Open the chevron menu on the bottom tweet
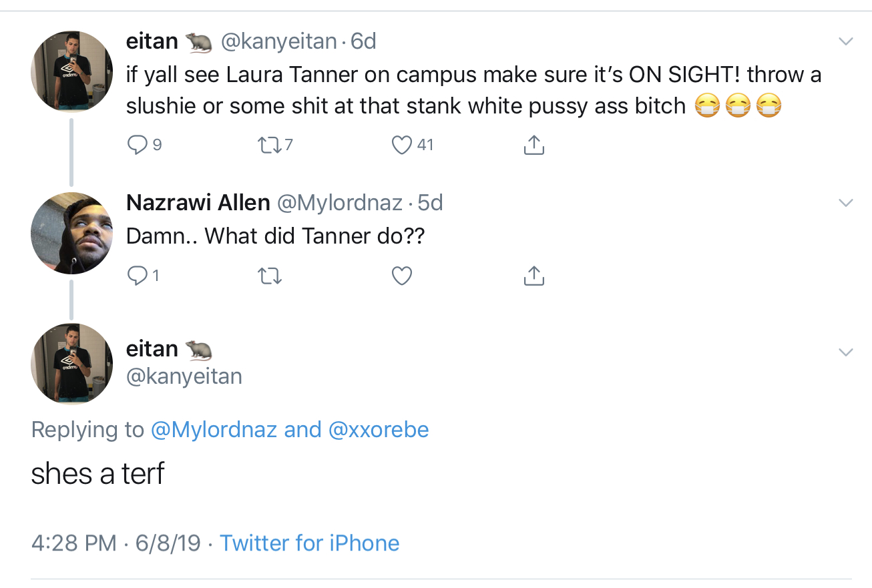Screen dimensions: 872x588 pyautogui.click(x=845, y=352)
